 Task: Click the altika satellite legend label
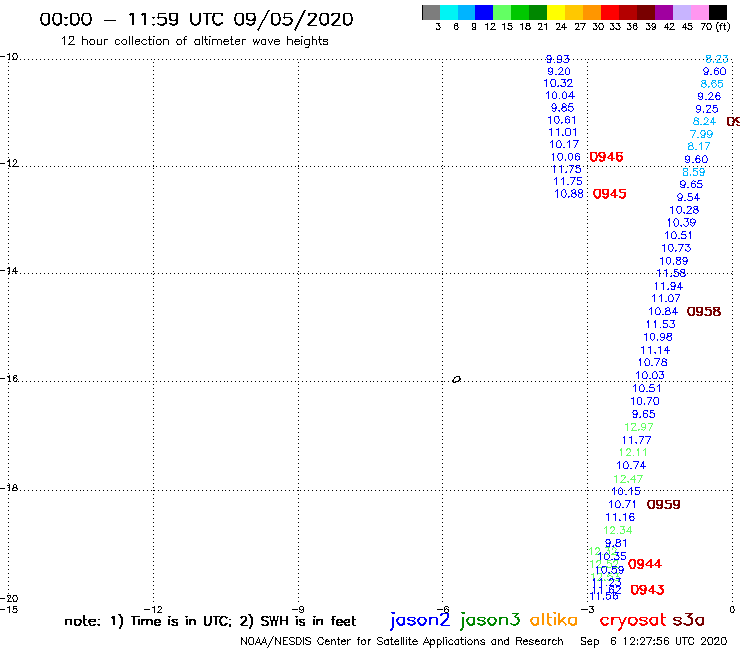click(x=553, y=620)
